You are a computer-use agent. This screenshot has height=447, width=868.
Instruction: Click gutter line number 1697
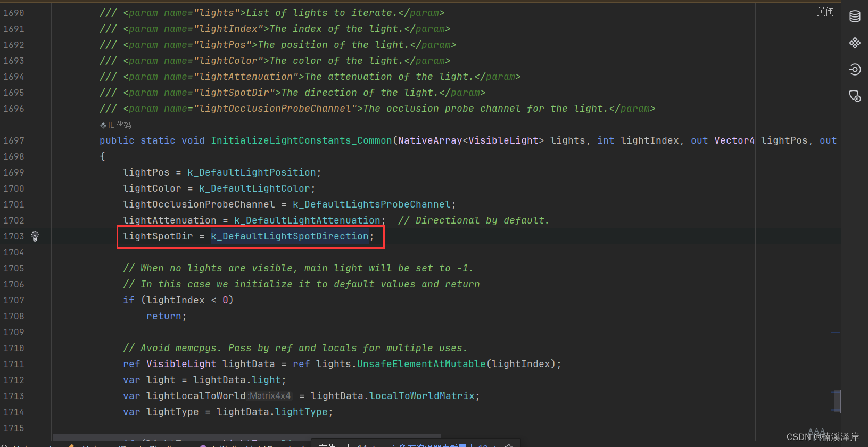pos(14,140)
